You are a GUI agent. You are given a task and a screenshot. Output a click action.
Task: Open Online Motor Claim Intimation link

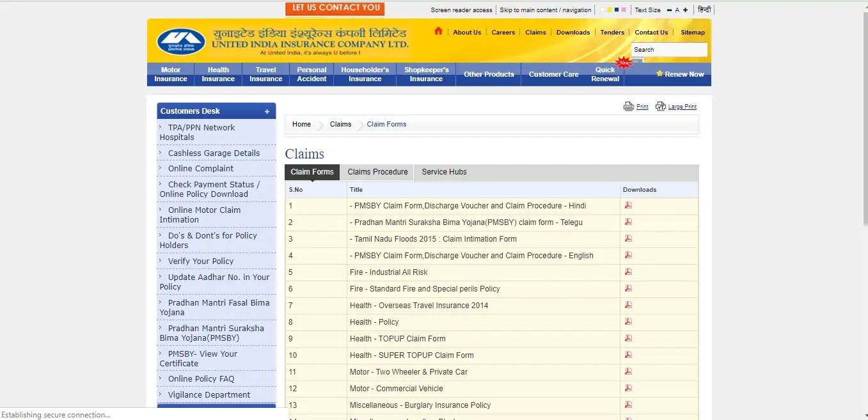pyautogui.click(x=200, y=215)
